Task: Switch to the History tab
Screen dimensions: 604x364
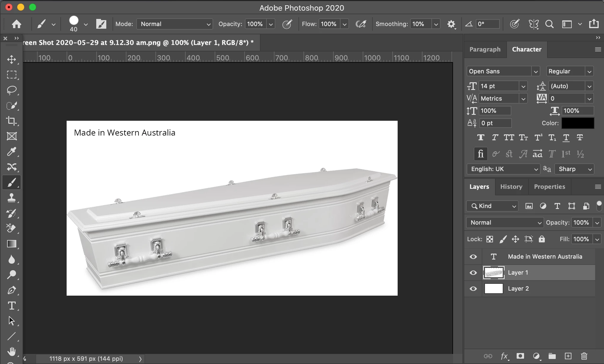Action: [511, 187]
